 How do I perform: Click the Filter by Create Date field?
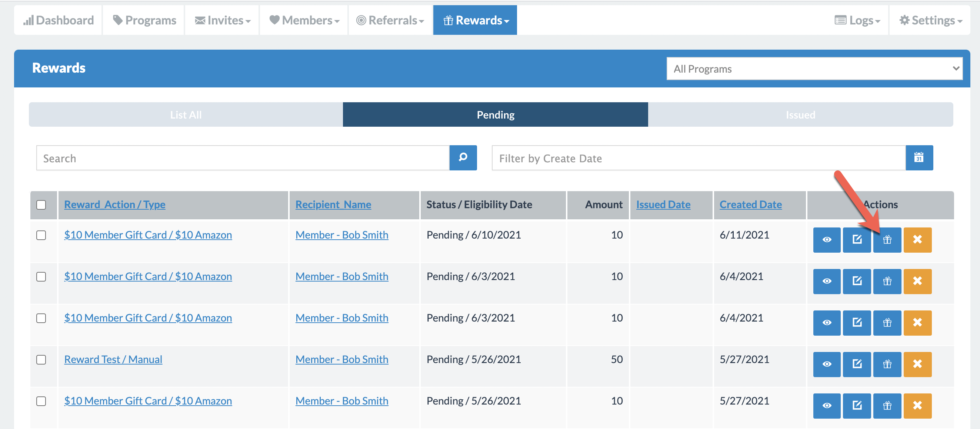tap(698, 157)
